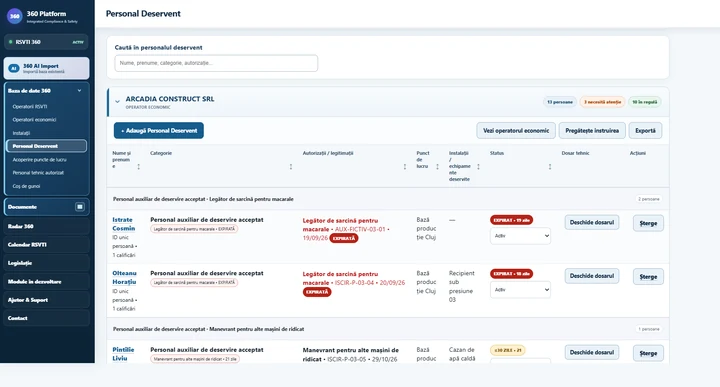Click Pregătește instruirea button
Screen dimensions: 720x387
coord(592,130)
